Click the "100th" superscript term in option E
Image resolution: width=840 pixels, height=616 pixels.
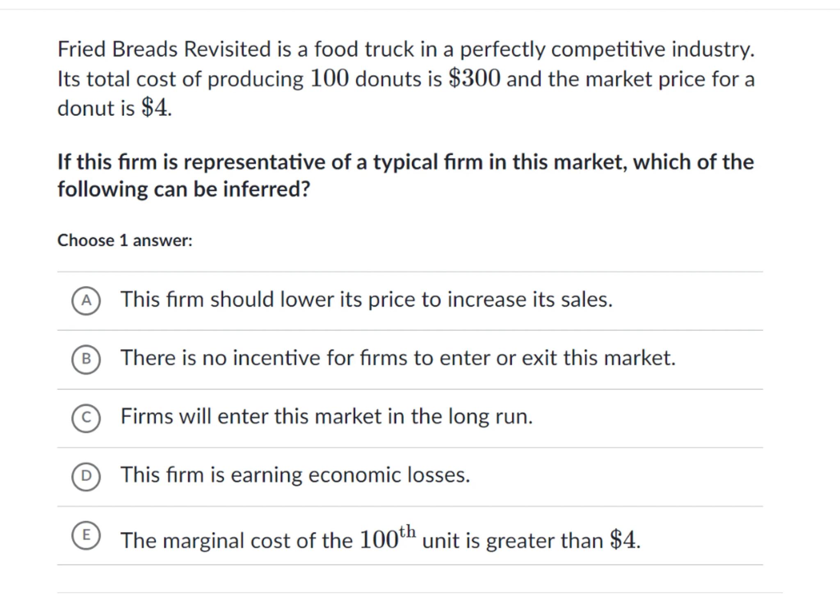(x=387, y=538)
